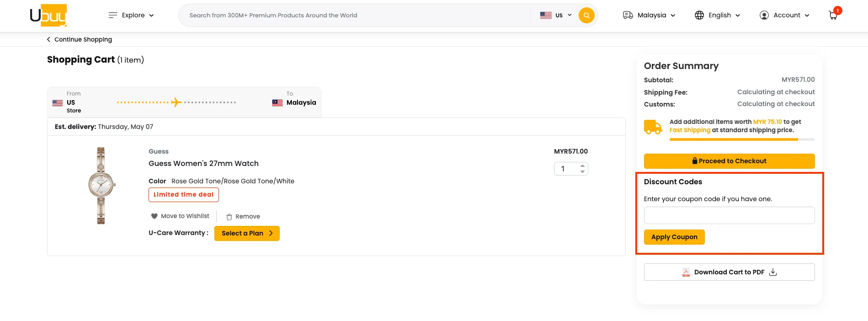Increase the quantity with up arrow
This screenshot has height=321, width=868.
(x=582, y=166)
